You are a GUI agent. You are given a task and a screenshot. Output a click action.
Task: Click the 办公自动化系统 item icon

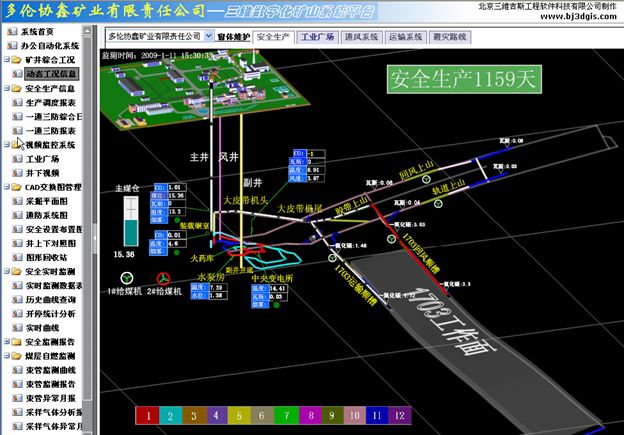(12, 46)
